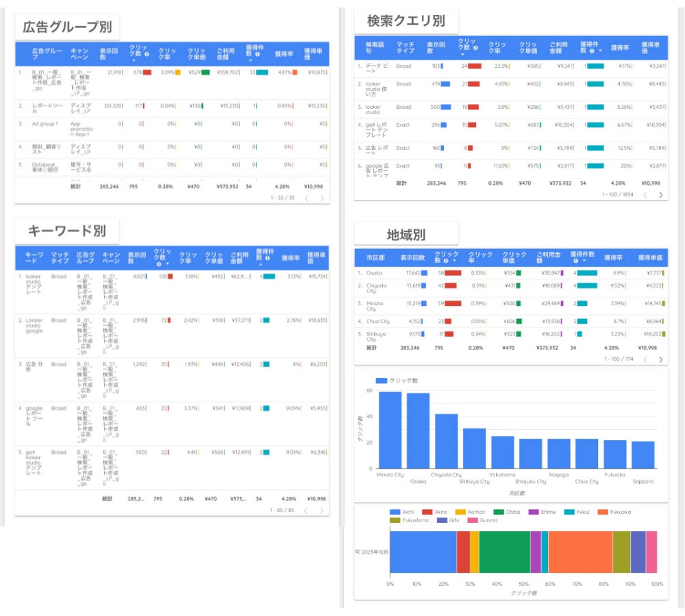Go to previous page of キーワード別 table
This screenshot has height=616, width=685.
(x=306, y=511)
